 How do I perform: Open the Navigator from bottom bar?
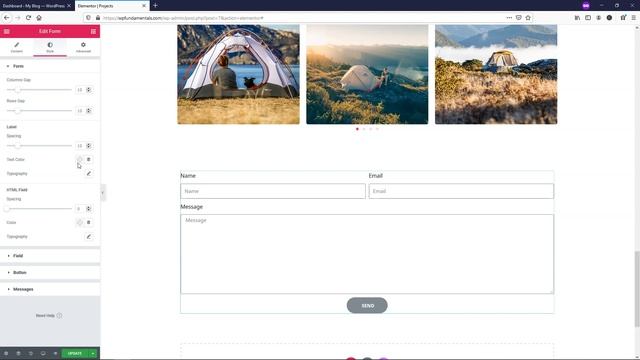pyautogui.click(x=18, y=353)
